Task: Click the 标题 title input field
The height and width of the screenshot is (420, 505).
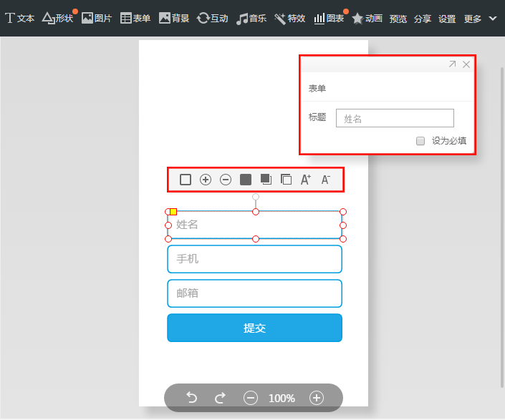Action: tap(395, 118)
